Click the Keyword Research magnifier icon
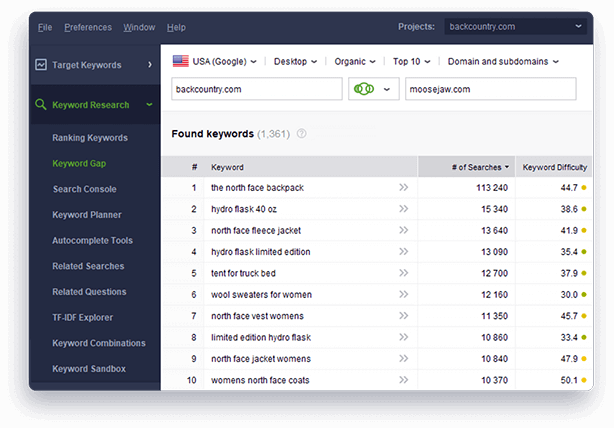614x428 pixels. click(41, 104)
